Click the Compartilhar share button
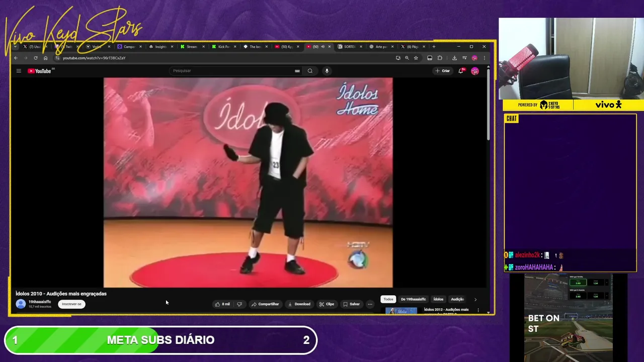 coord(265,304)
